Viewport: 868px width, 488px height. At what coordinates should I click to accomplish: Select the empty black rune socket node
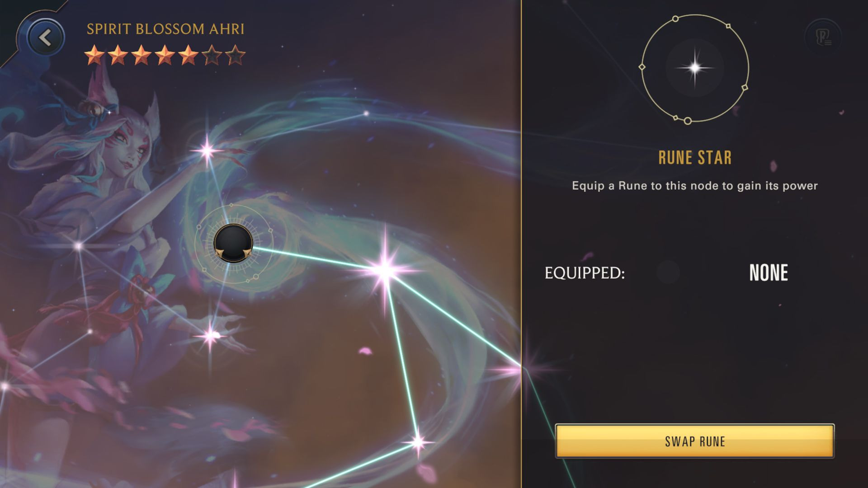coord(233,243)
